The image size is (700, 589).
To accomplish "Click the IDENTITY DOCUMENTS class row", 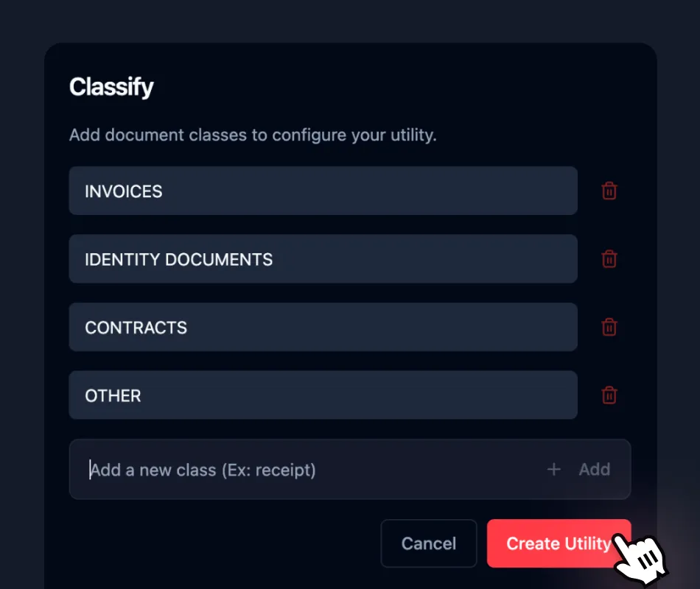I will coord(323,258).
